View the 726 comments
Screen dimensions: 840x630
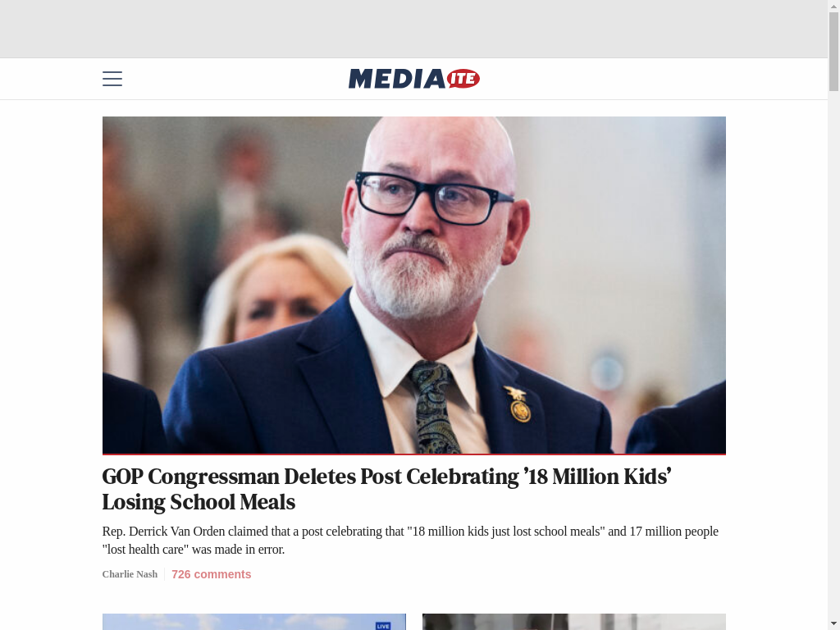(211, 574)
